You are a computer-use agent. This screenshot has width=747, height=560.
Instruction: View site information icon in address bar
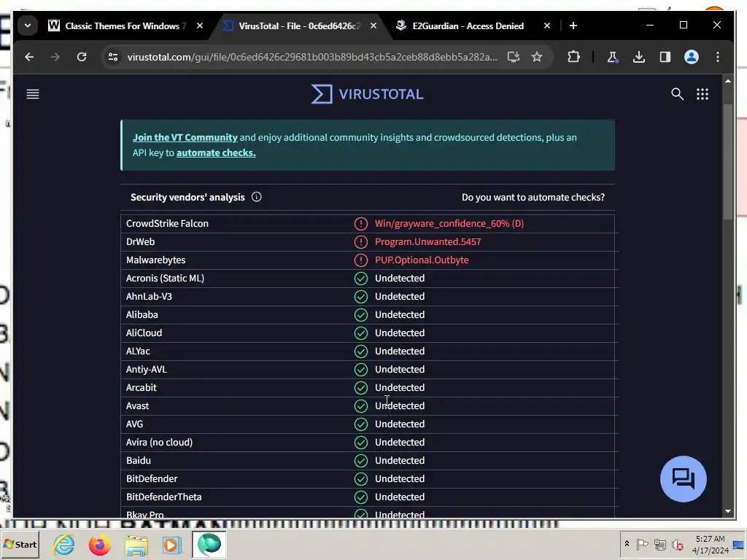coord(113,57)
